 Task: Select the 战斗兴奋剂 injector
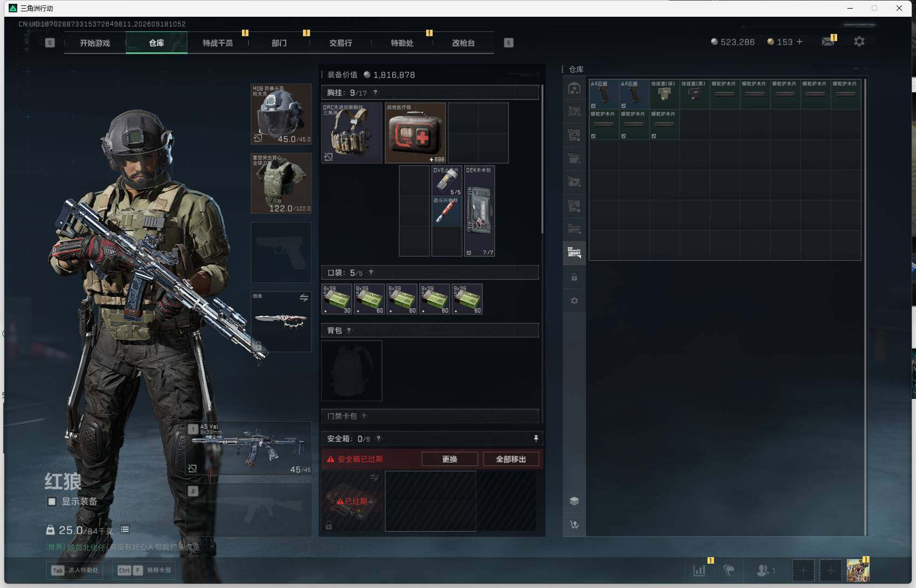click(x=447, y=211)
